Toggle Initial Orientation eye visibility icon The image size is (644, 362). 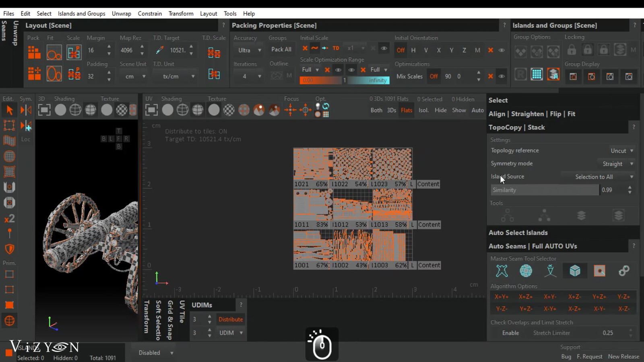(x=502, y=50)
